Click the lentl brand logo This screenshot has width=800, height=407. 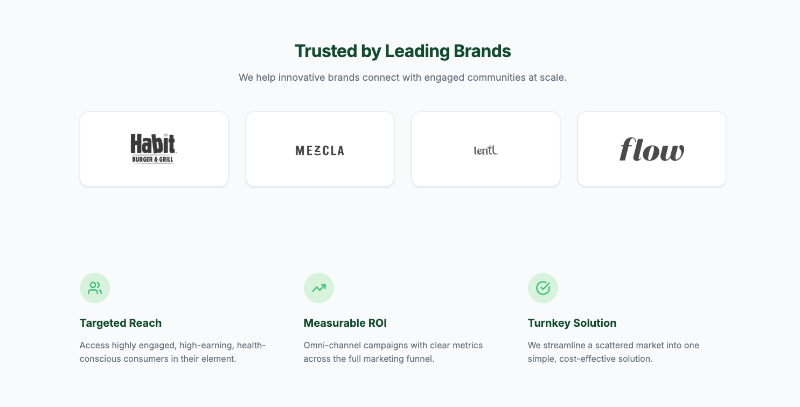[485, 150]
